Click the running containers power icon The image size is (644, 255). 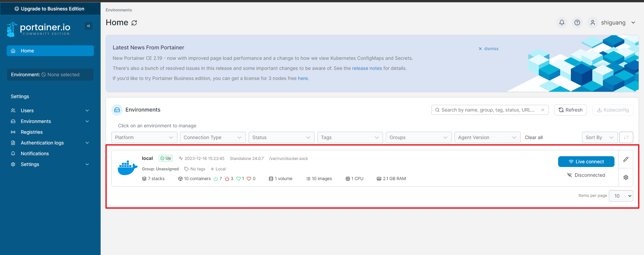pos(216,179)
